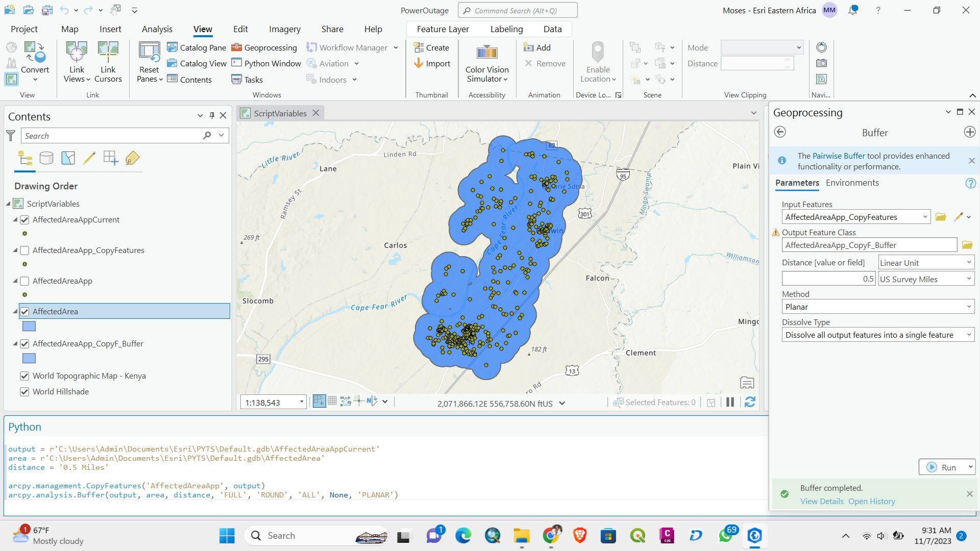Open the Analysis ribbon tab

(x=157, y=29)
